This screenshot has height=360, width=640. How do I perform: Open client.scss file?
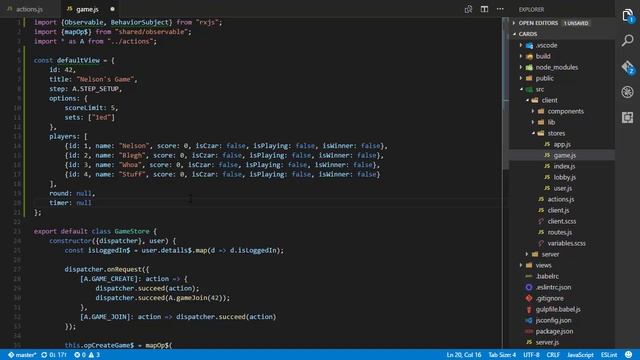562,221
